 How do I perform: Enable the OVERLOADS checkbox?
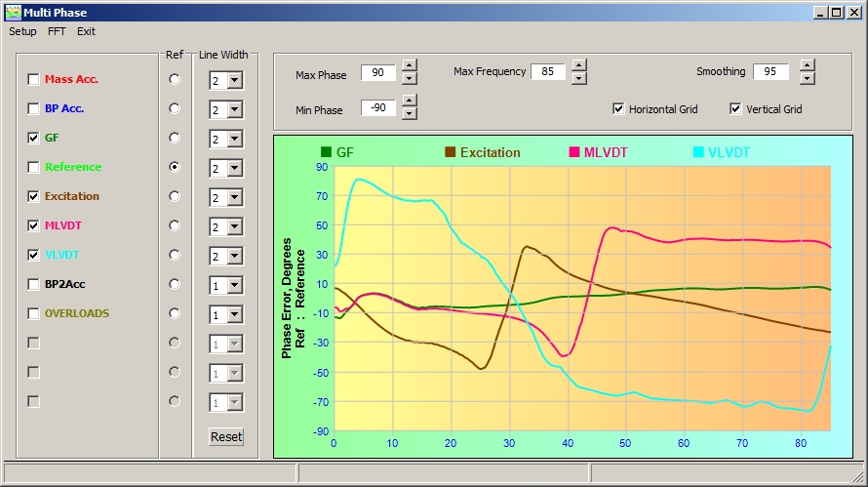pyautogui.click(x=34, y=313)
